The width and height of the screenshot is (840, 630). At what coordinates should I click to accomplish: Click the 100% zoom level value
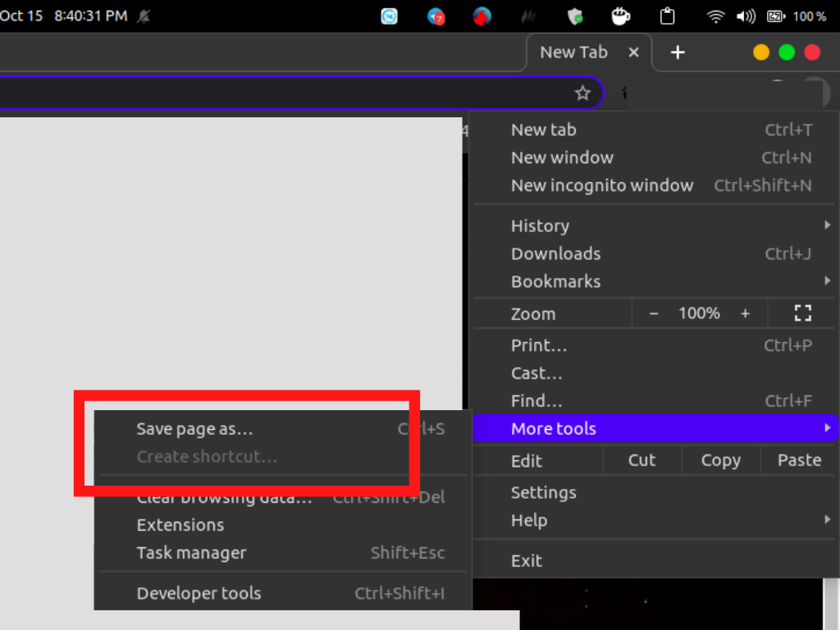699,313
